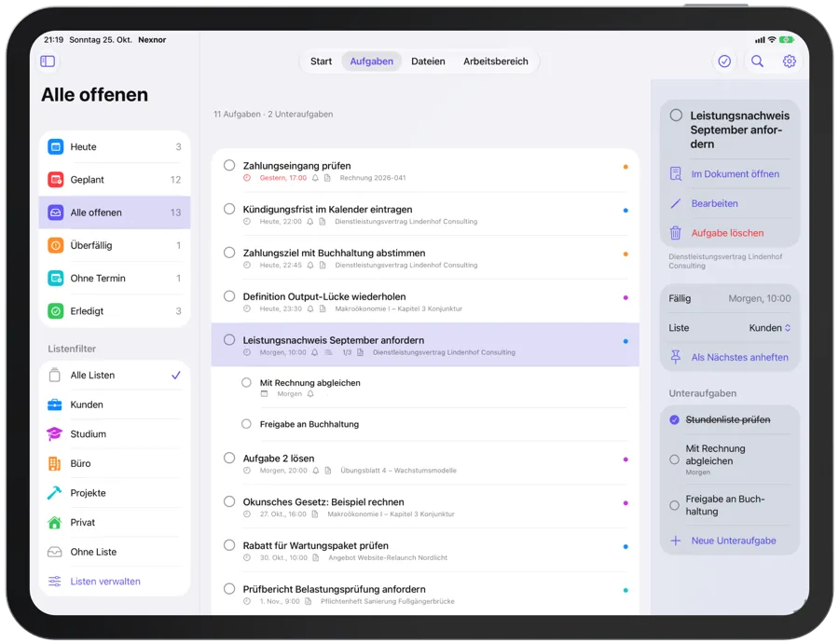Open settings via the gear icon
Viewport: 839px width, 644px height.
coord(790,62)
